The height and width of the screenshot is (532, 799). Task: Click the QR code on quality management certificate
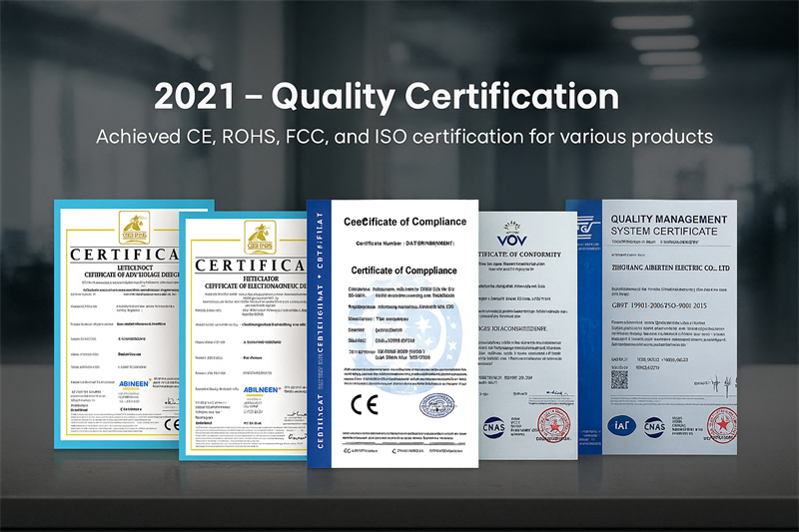[619, 379]
